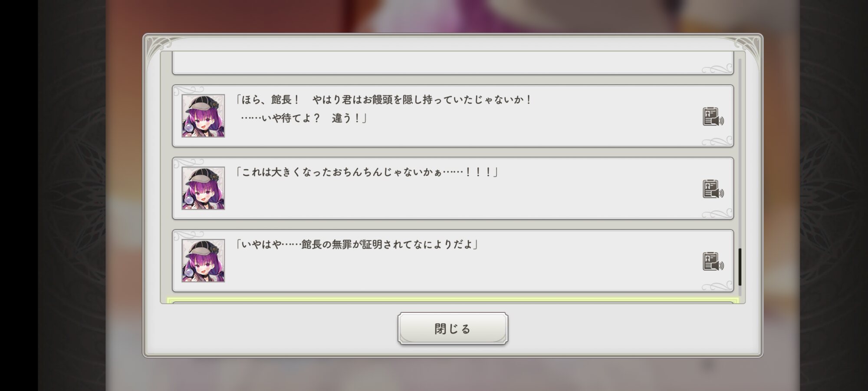This screenshot has height=391, width=868.
Task: Replay voice for the ほら、館長 line
Action: 713,117
